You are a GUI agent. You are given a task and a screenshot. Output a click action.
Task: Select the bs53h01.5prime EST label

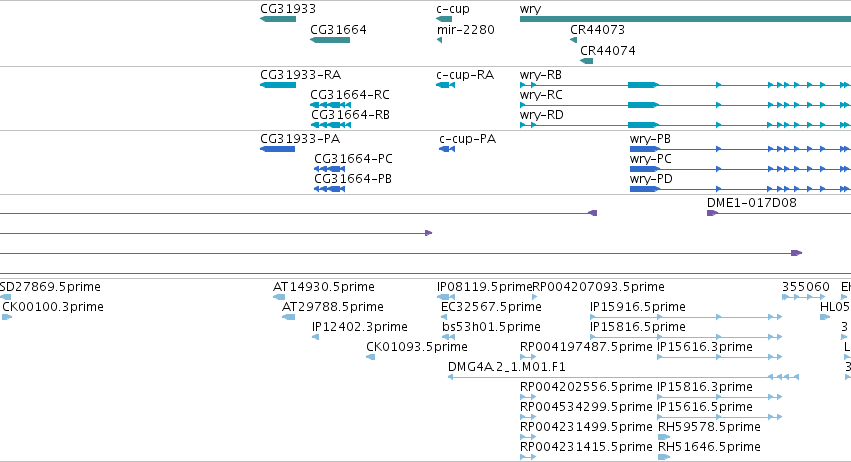point(491,327)
